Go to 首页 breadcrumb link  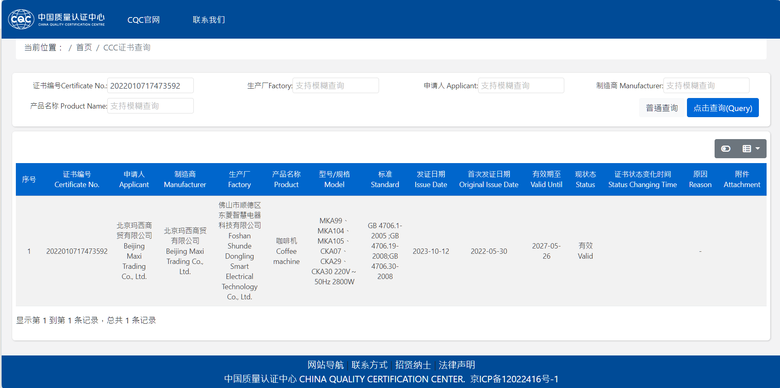tap(84, 48)
